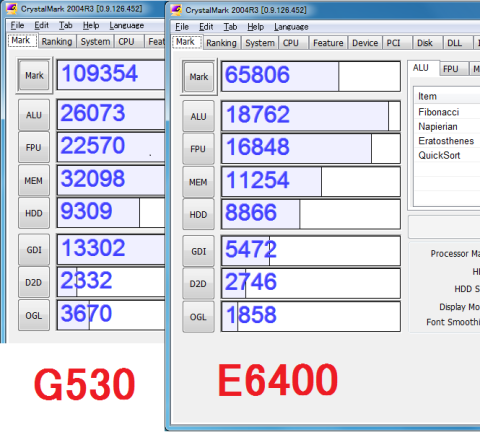Open File menu in E6400 window
The height and width of the screenshot is (432, 480).
[182, 27]
